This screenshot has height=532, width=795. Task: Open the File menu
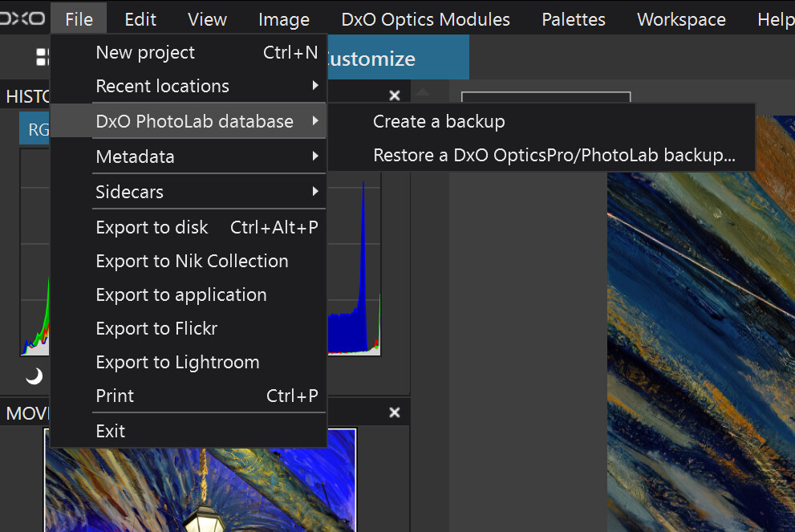tap(79, 19)
